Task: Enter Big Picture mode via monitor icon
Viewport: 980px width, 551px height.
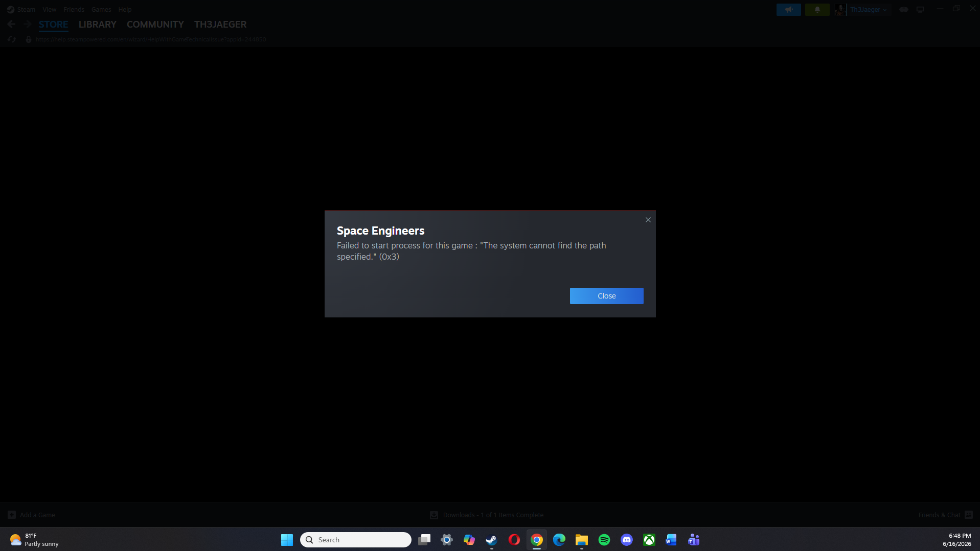Action: point(920,10)
